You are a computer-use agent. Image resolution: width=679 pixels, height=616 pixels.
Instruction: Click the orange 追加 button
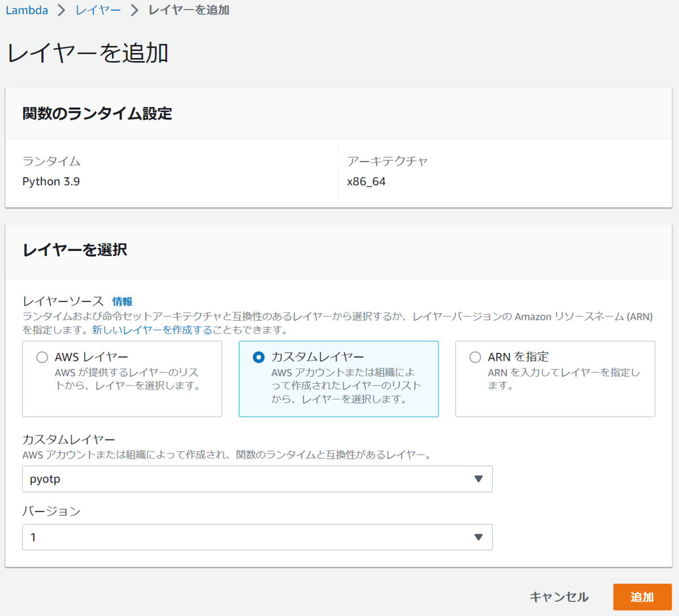pos(642,597)
